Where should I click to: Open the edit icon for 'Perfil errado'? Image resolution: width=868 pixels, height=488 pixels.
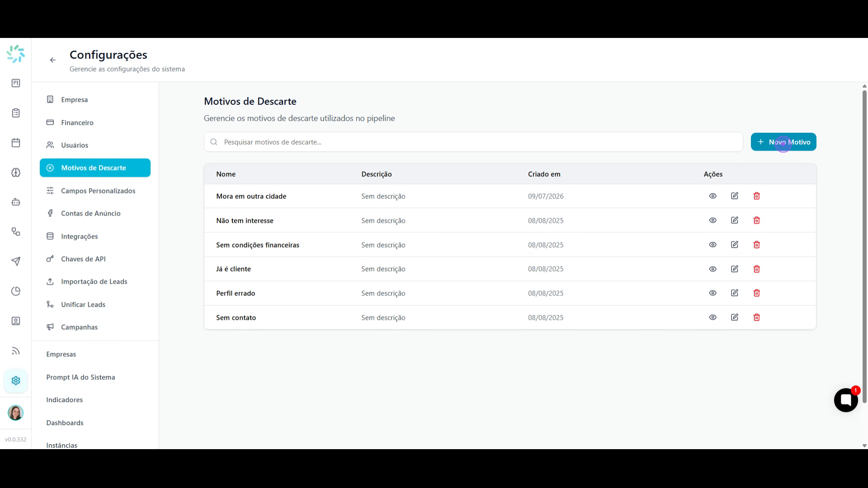tap(735, 293)
